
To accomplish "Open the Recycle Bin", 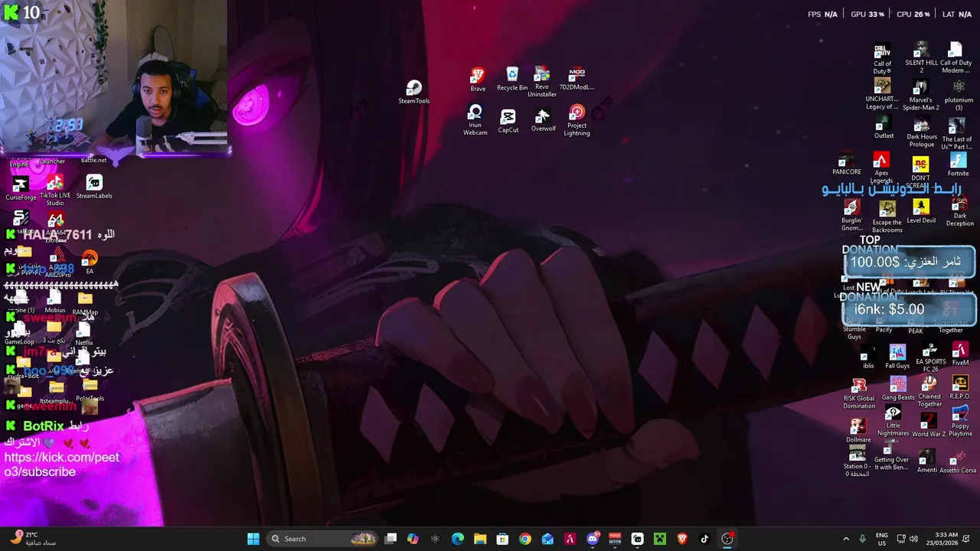I will tap(512, 79).
